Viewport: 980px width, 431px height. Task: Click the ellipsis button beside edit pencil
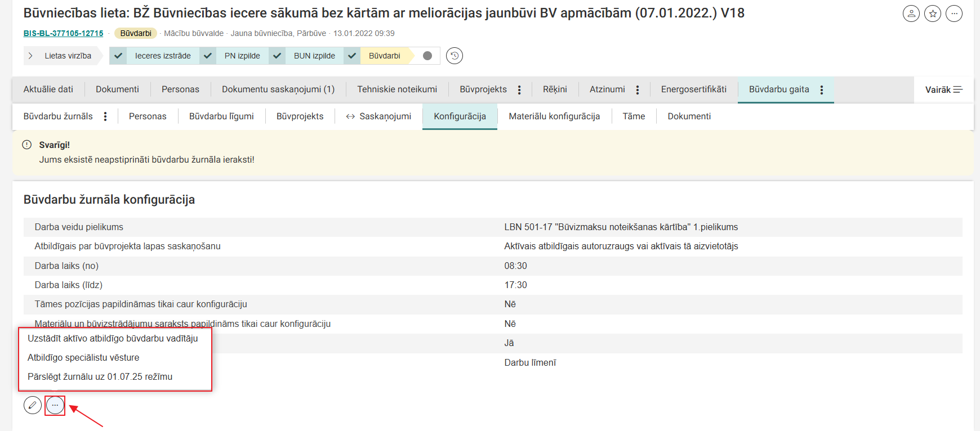click(55, 405)
